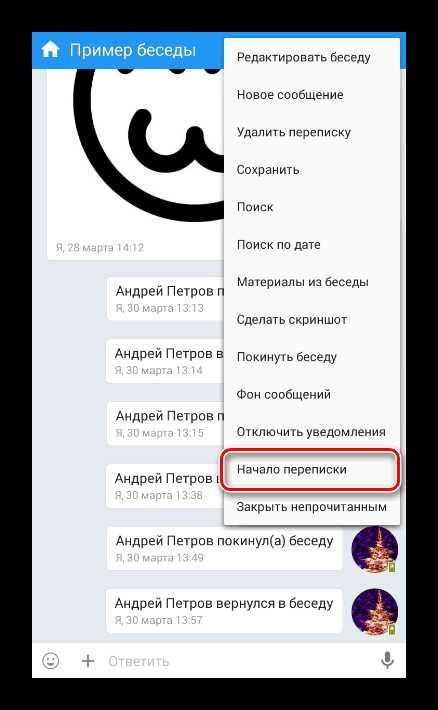This screenshot has height=710, width=438.
Task: Tap the plus attachment icon
Action: click(x=88, y=661)
